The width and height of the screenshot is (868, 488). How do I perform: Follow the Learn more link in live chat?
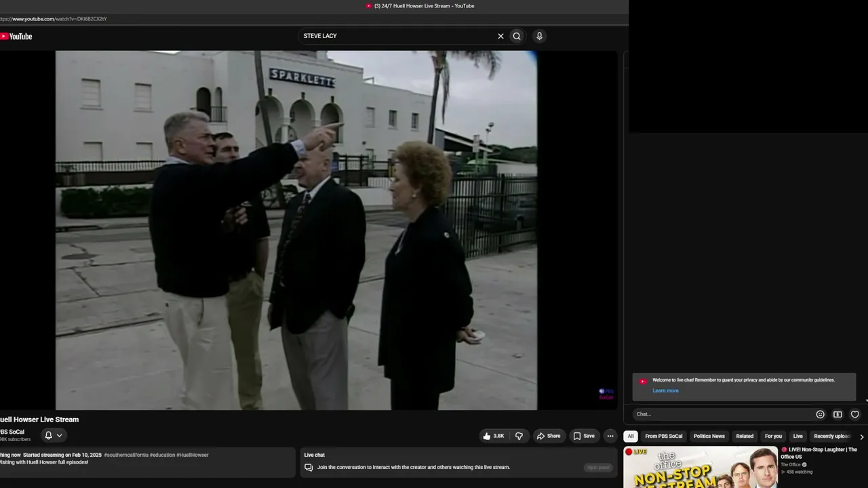[x=665, y=390]
